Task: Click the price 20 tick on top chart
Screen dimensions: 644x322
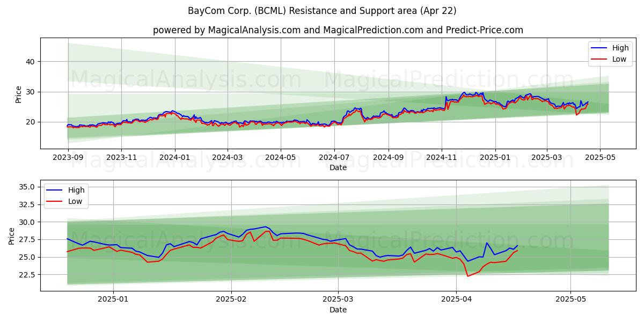Action: (x=31, y=122)
